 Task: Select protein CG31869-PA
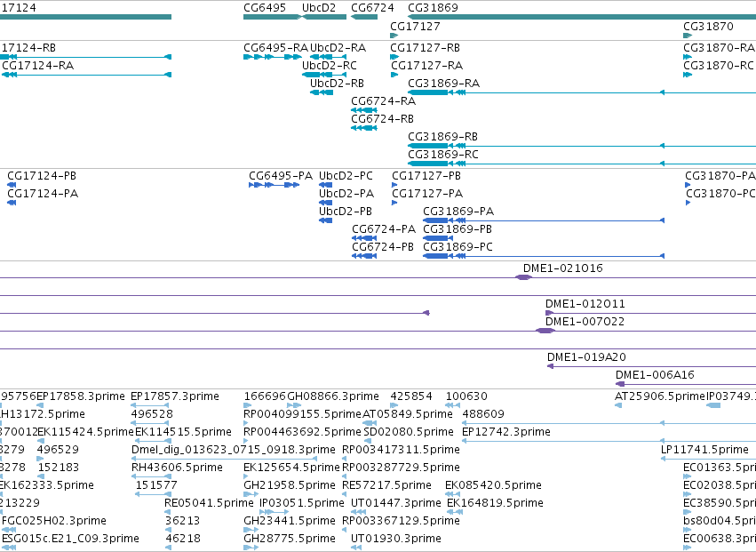pos(458,212)
